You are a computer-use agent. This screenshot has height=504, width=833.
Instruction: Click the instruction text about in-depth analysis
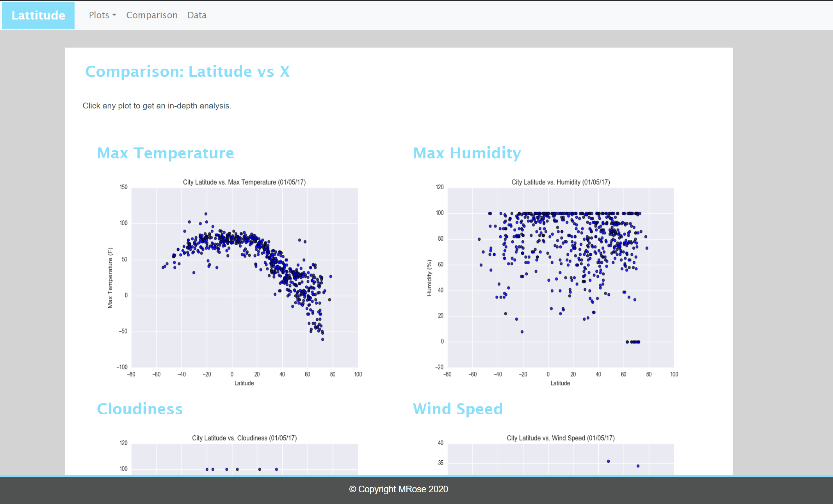click(157, 106)
